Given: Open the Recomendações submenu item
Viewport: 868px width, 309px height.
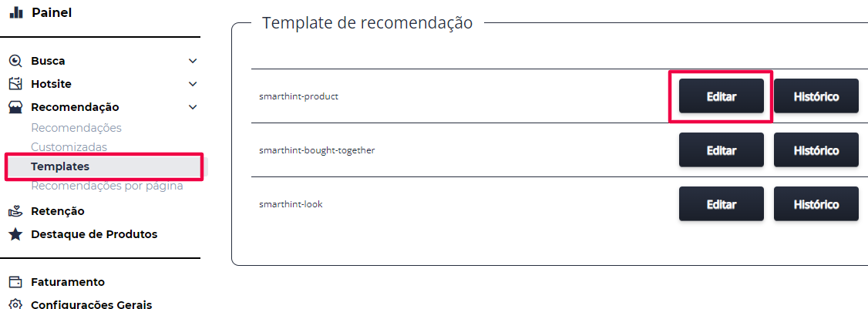Looking at the screenshot, I should [76, 128].
